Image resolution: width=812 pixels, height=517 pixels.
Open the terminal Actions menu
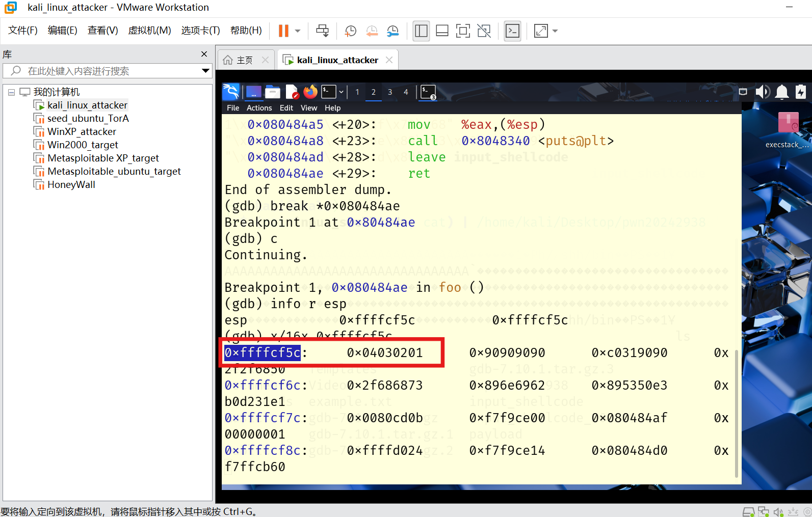[259, 108]
